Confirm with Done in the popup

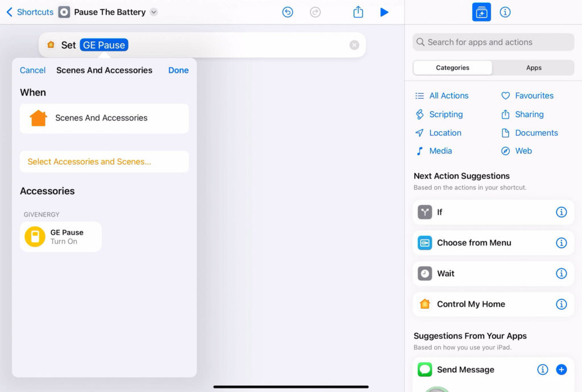(x=178, y=70)
